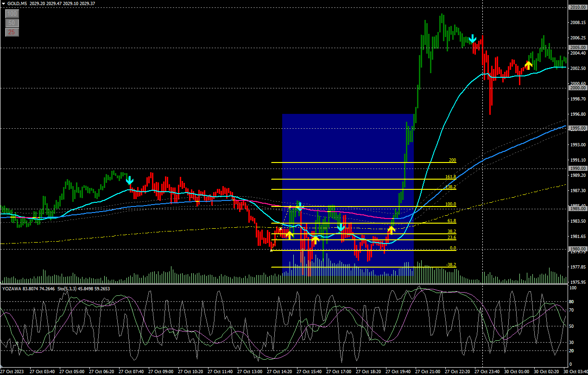
Task: Click the 1990.00 price level tag
Action: point(577,169)
